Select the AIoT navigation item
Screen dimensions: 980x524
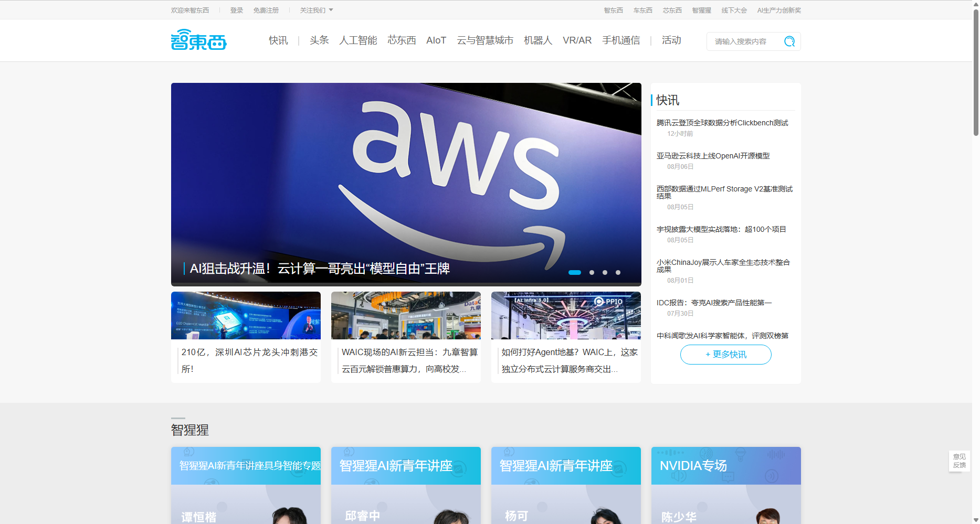(436, 40)
